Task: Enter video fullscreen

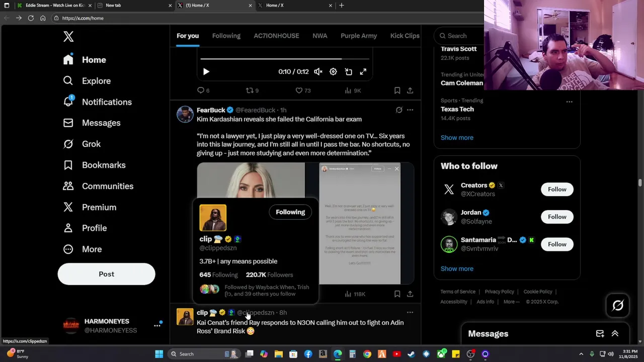Action: coord(363,72)
